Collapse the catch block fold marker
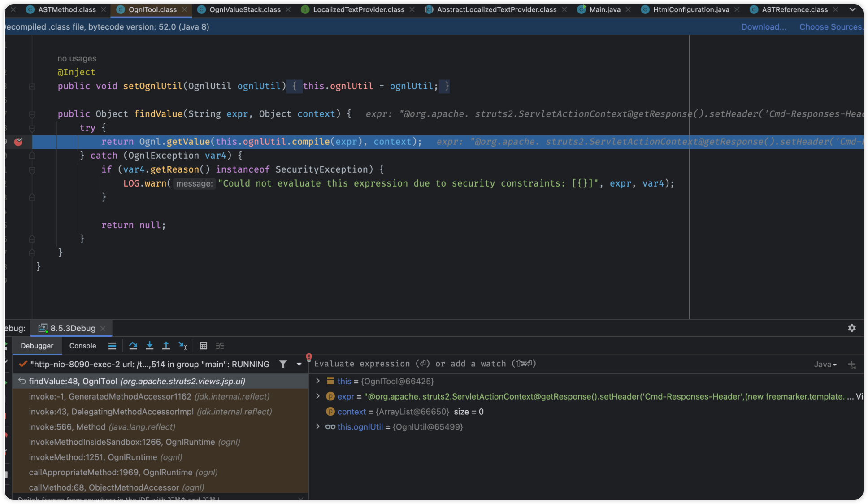Viewport: 868px width, 504px height. [x=32, y=156]
